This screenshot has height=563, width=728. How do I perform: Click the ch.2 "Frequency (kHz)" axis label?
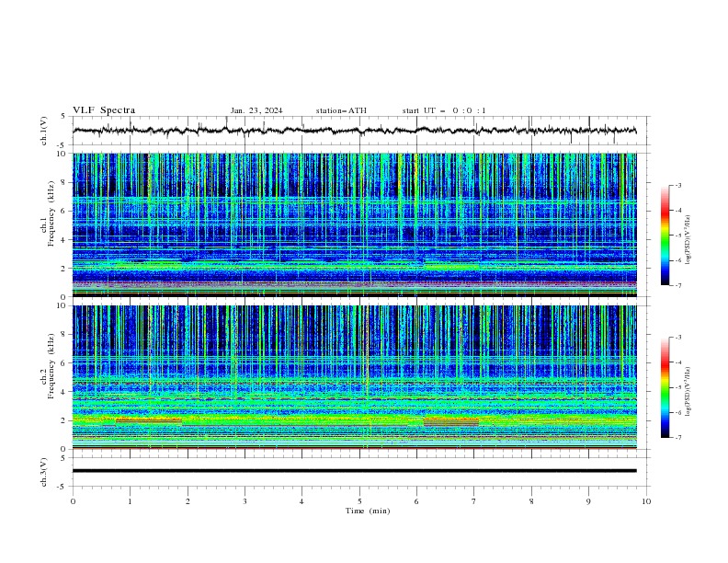[x=51, y=366]
